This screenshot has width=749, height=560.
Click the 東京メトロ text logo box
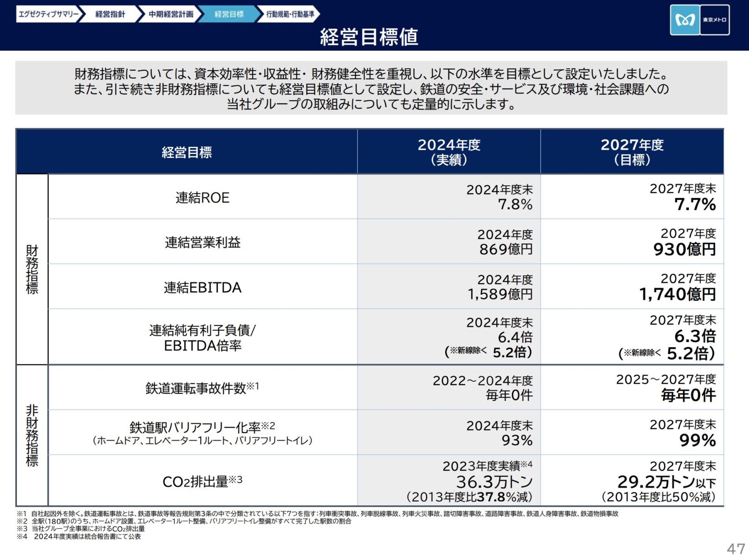click(714, 20)
